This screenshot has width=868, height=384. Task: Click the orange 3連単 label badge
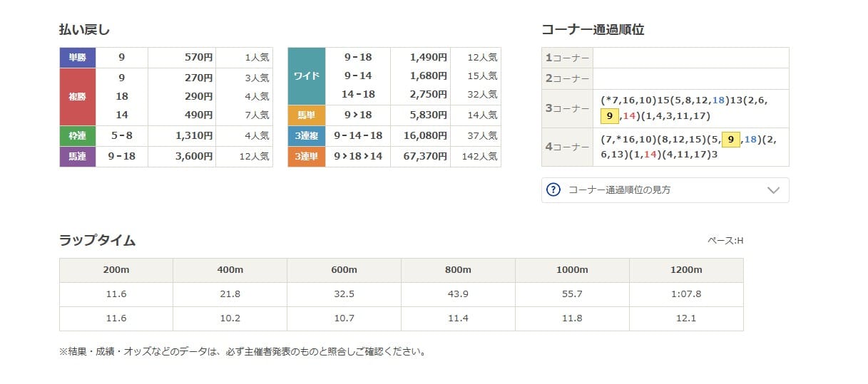click(307, 156)
